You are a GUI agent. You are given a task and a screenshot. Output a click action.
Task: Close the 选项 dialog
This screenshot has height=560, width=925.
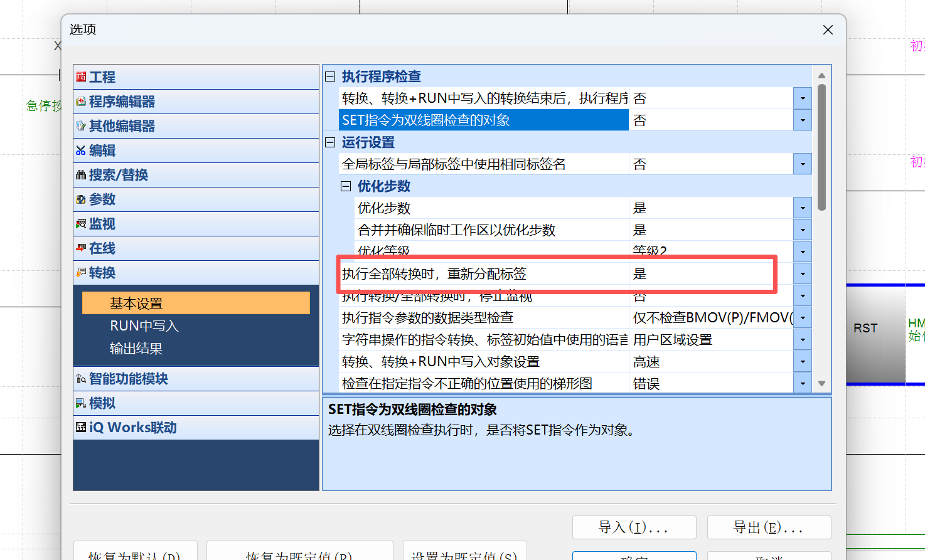[x=828, y=30]
